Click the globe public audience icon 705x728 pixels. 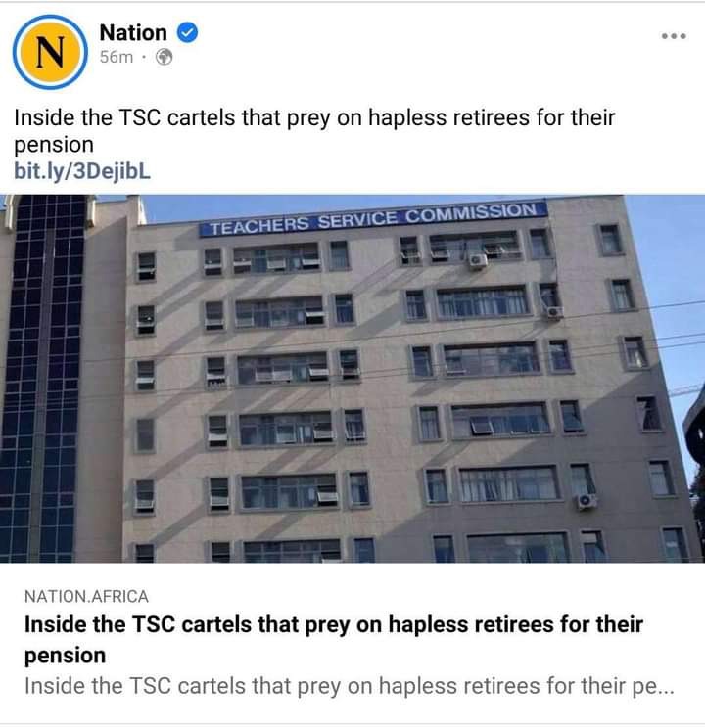(164, 57)
